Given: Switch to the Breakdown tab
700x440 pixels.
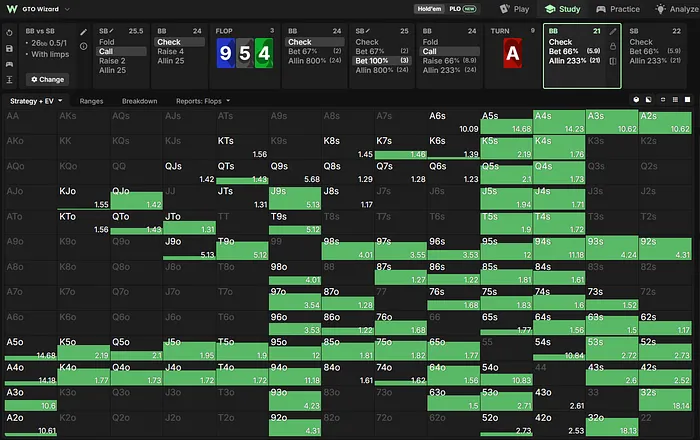Looking at the screenshot, I should coord(139,101).
